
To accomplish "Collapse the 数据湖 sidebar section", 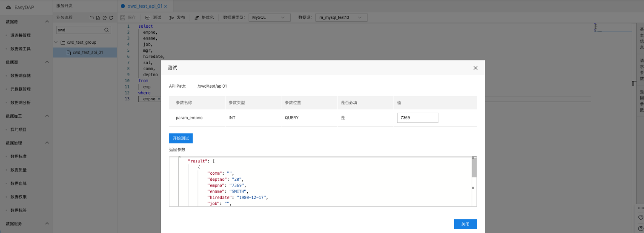I will [47, 62].
